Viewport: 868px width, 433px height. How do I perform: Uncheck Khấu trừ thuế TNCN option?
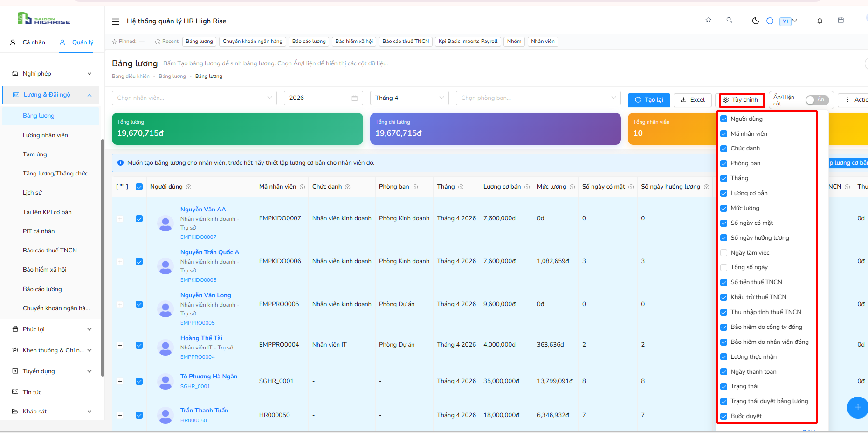[723, 297]
